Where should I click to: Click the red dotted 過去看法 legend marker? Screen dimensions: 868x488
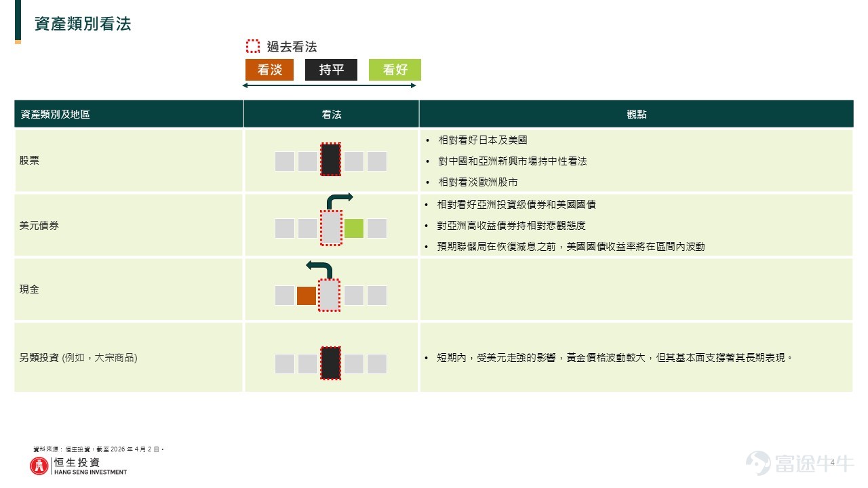pos(252,47)
